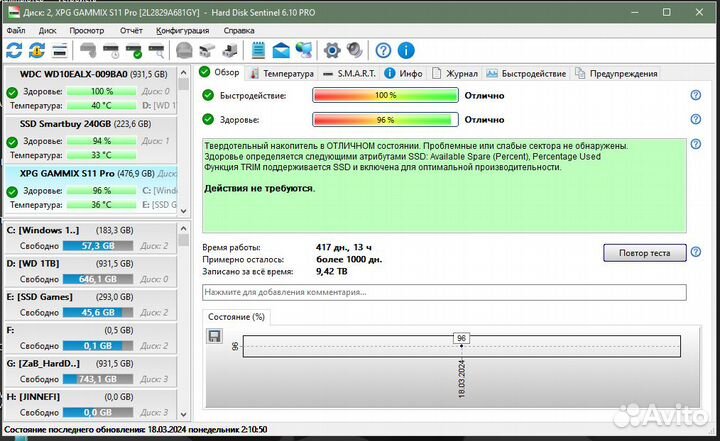Click the disk with clock toolbar icon
720x441 pixels.
click(x=111, y=51)
